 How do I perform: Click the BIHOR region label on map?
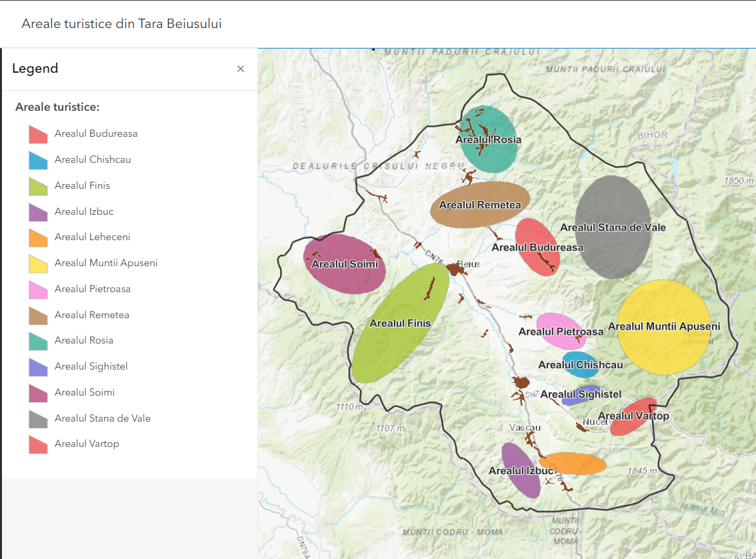(x=653, y=135)
